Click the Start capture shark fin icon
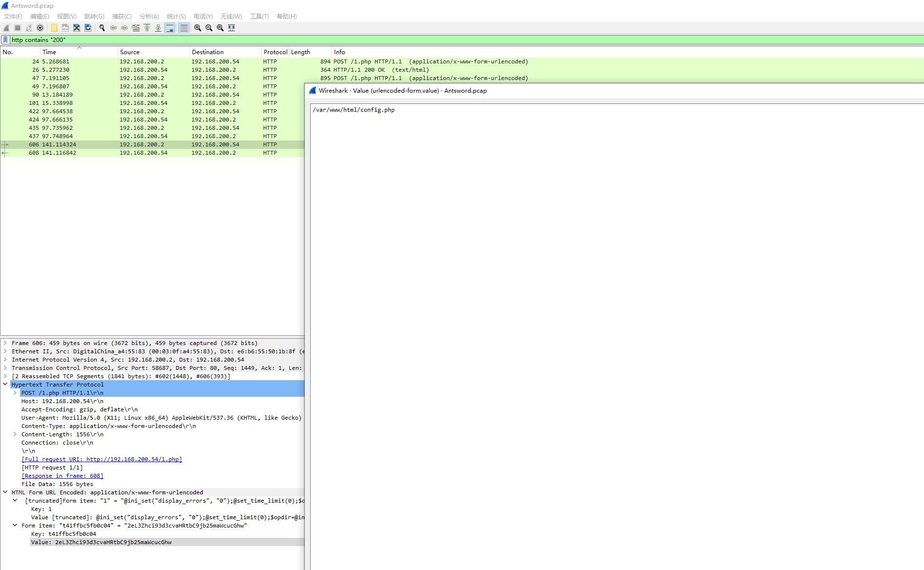This screenshot has height=570, width=924. [x=6, y=28]
